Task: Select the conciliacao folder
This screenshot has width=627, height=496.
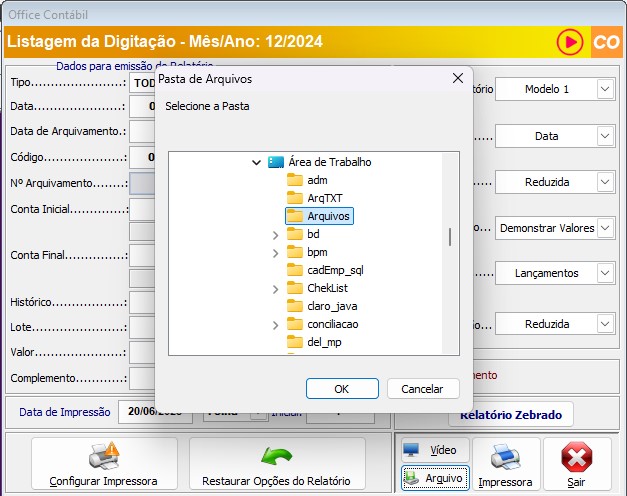Action: click(x=332, y=324)
